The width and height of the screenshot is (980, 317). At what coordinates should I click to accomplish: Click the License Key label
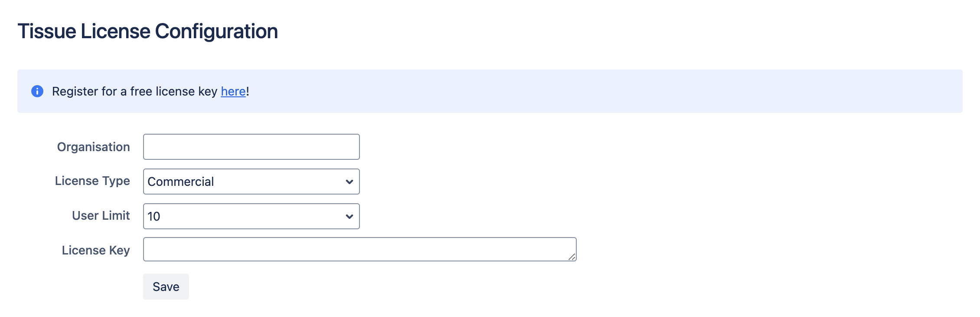coord(96,250)
